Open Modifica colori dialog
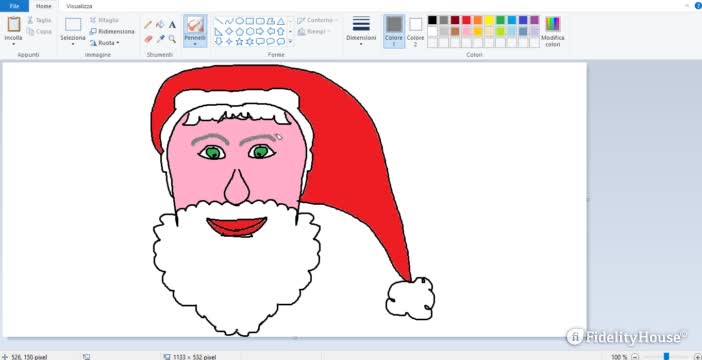 point(552,29)
